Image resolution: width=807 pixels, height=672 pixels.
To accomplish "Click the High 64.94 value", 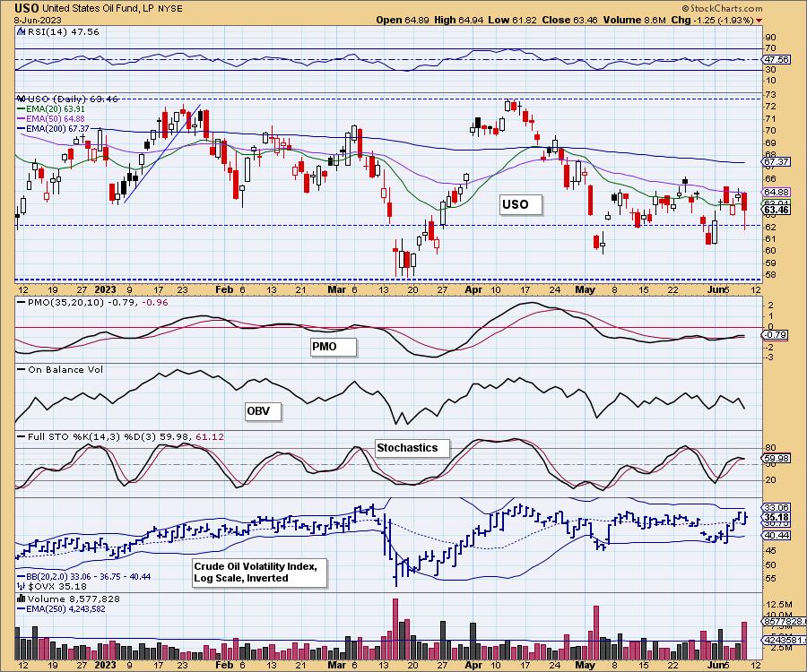I will click(458, 20).
